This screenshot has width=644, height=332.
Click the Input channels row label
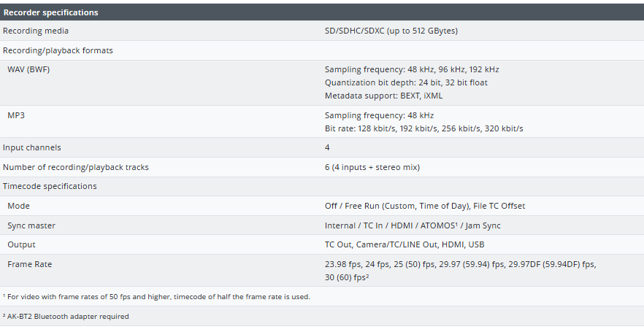pos(32,147)
